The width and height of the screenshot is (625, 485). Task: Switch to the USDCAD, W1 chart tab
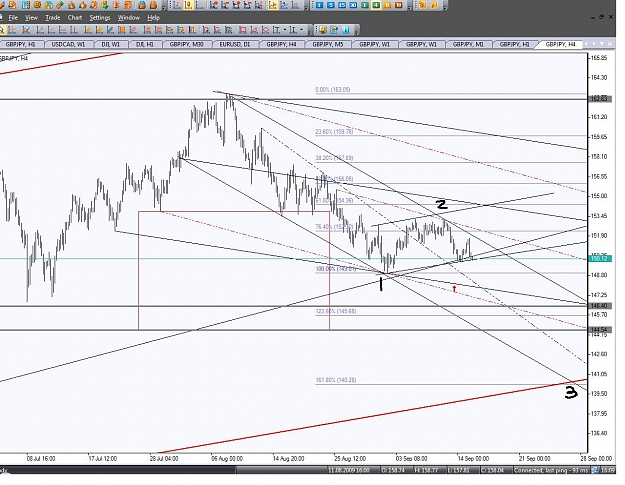68,44
